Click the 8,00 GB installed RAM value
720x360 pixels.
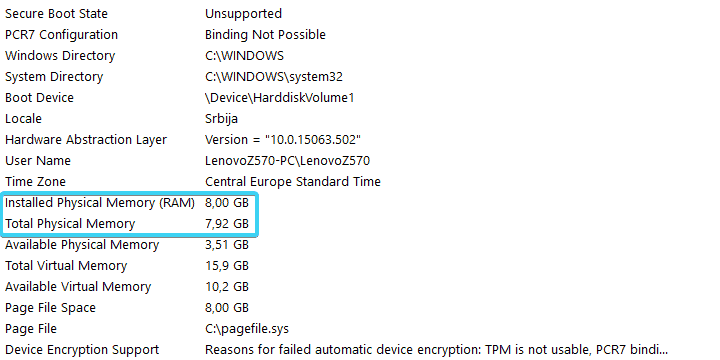click(x=227, y=203)
